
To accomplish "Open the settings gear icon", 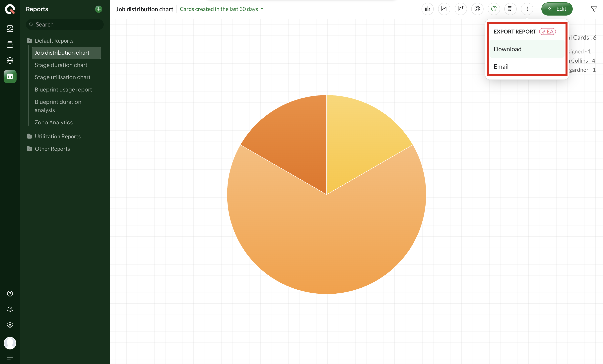I will click(x=10, y=325).
